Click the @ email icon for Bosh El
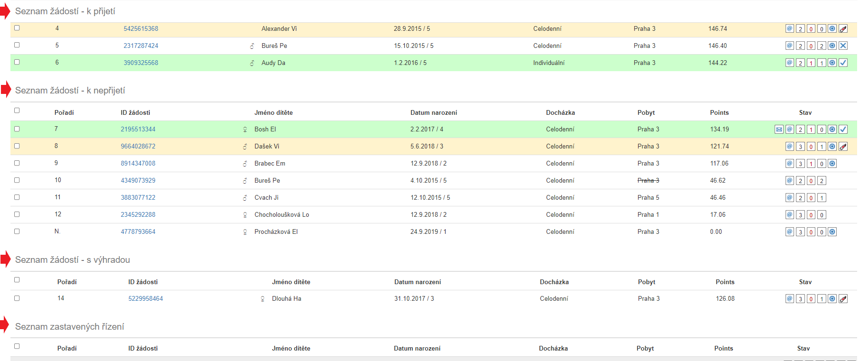Image resolution: width=868 pixels, height=361 pixels. coord(790,129)
